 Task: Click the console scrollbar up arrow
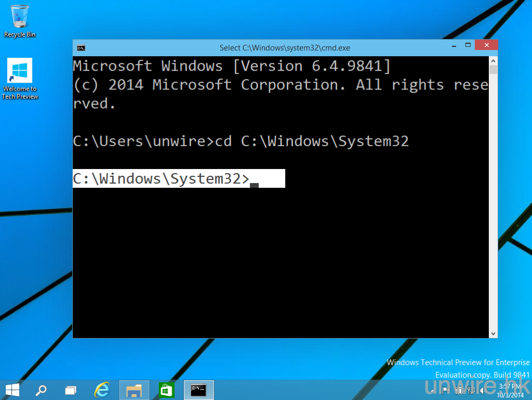(x=494, y=60)
